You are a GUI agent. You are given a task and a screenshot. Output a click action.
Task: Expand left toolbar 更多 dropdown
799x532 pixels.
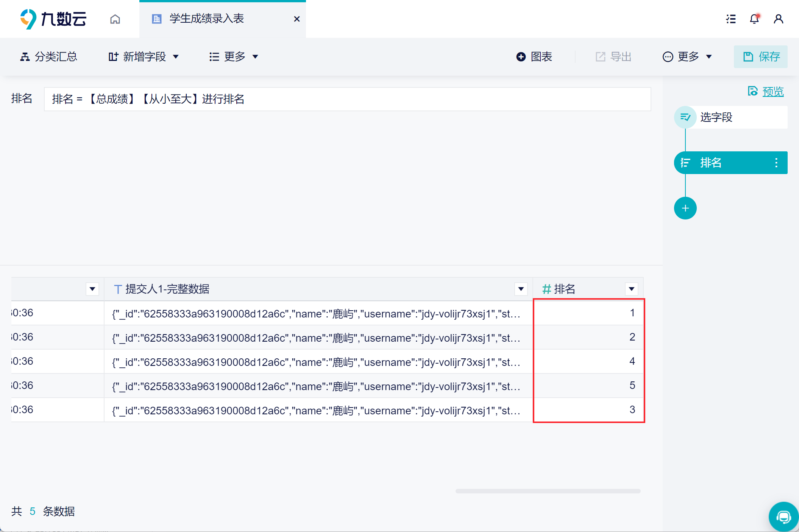(x=234, y=57)
